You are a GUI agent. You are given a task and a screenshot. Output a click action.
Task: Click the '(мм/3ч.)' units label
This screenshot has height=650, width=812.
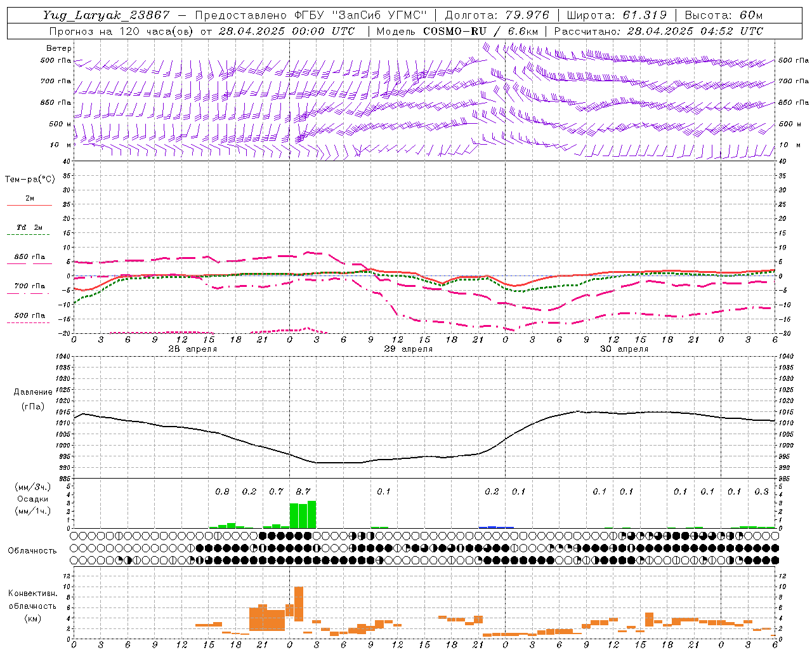pyautogui.click(x=32, y=487)
